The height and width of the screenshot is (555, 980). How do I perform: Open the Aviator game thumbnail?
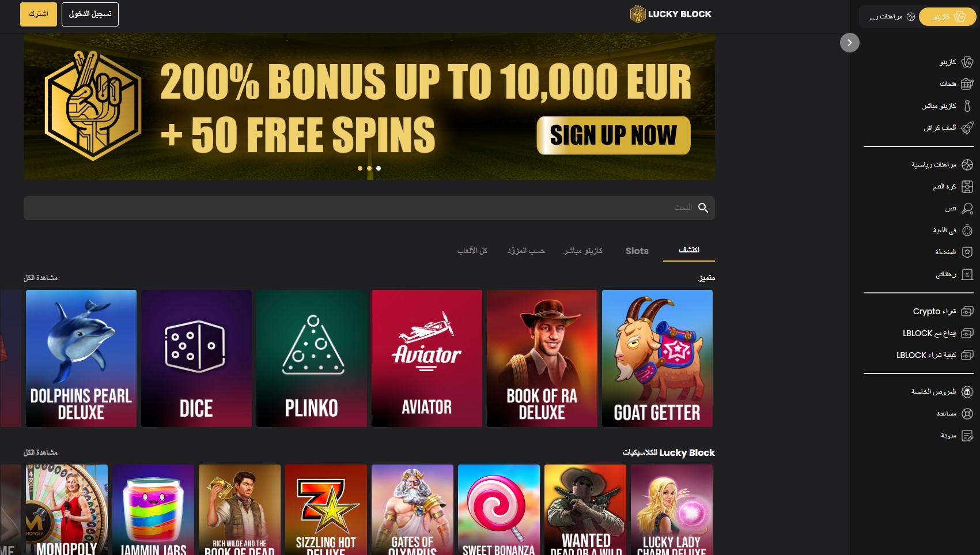427,358
